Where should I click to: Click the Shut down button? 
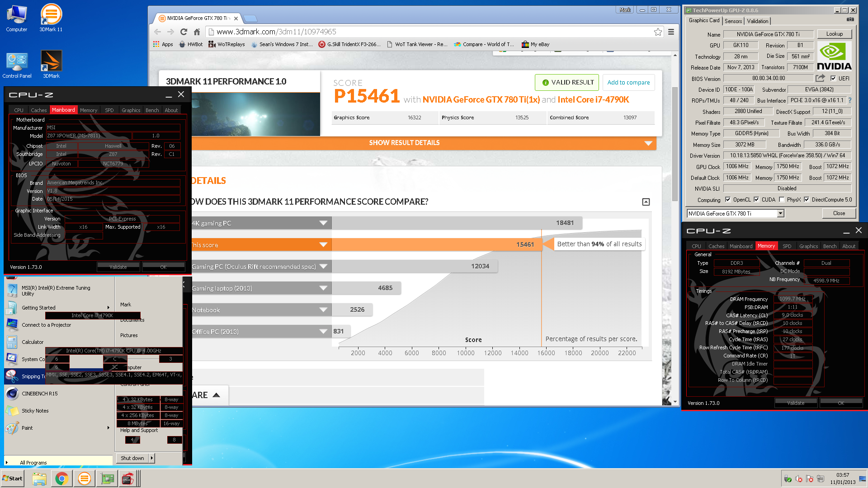coord(132,458)
